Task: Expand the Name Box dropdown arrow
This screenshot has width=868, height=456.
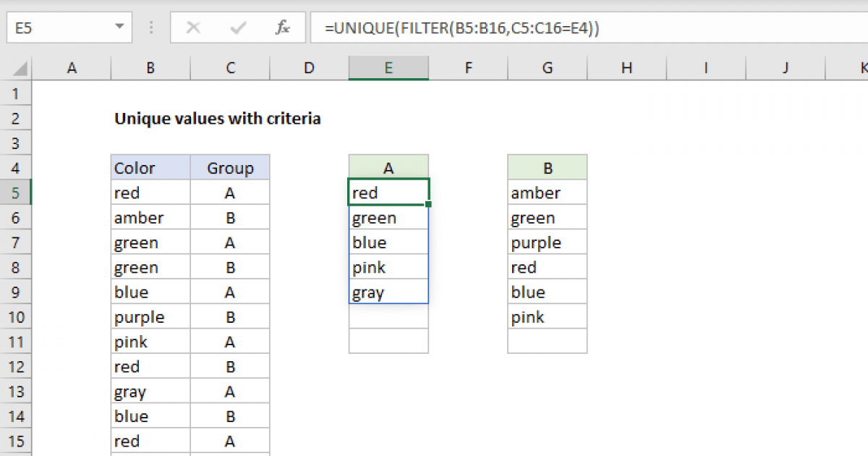Action: 119,28
